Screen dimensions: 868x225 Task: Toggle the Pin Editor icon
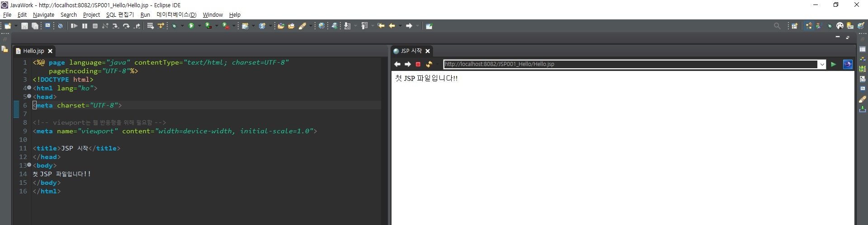(x=429, y=26)
